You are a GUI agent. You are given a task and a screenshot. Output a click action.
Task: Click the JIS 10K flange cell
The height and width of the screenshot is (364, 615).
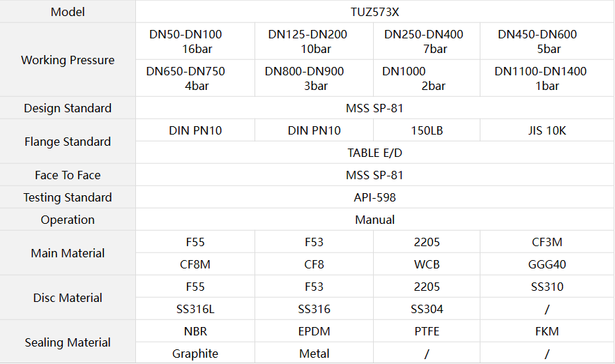click(547, 130)
